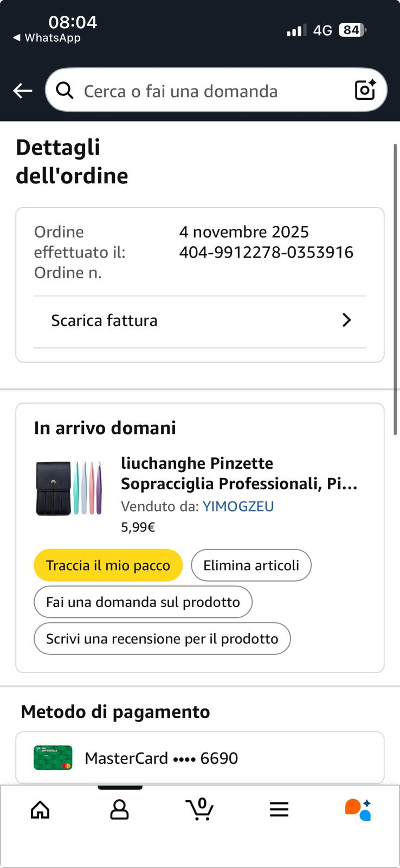
Task: Focus the Cerca o fai una domanda field
Action: tap(216, 90)
